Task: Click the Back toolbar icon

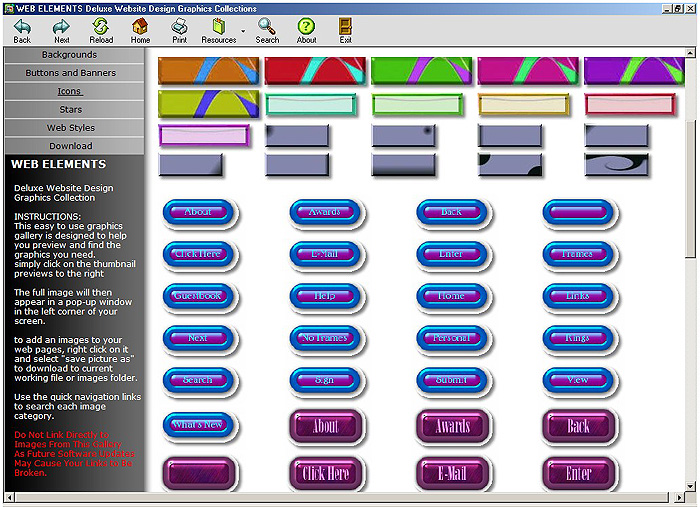Action: tap(22, 31)
